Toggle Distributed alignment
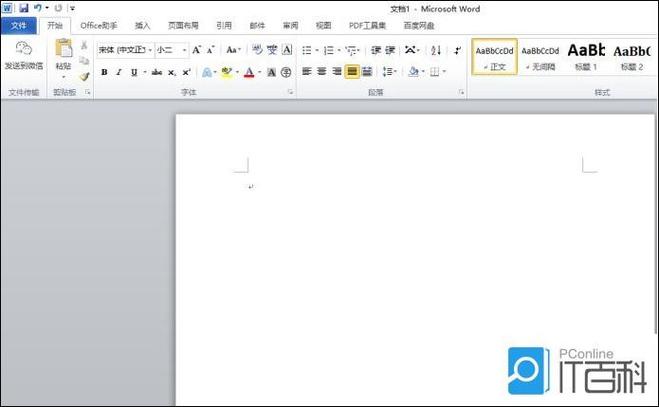The height and width of the screenshot is (407, 659). 367,72
